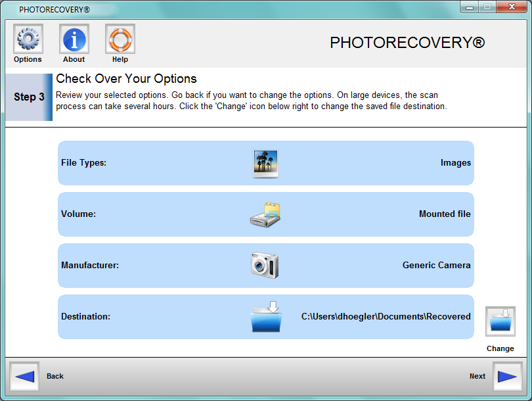Click the Next label

(477, 376)
